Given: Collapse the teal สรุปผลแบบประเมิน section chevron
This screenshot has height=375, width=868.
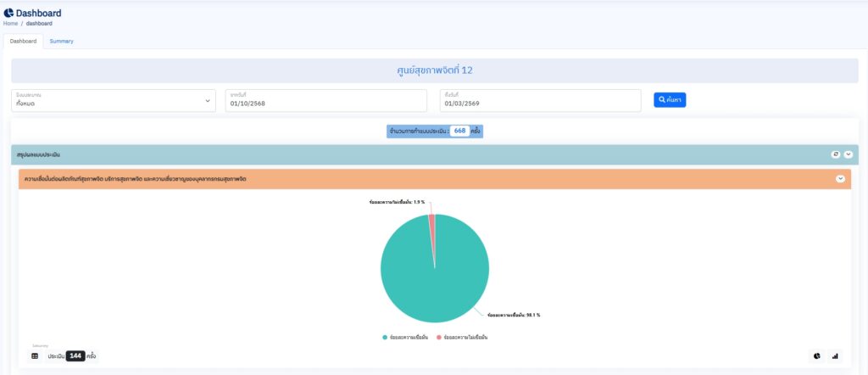Looking at the screenshot, I should pos(848,154).
